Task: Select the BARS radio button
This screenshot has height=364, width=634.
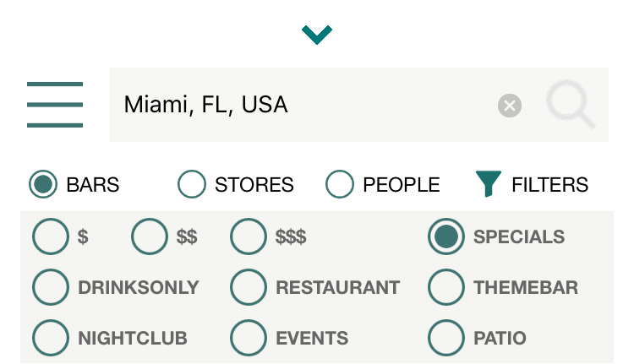Action: click(x=43, y=184)
